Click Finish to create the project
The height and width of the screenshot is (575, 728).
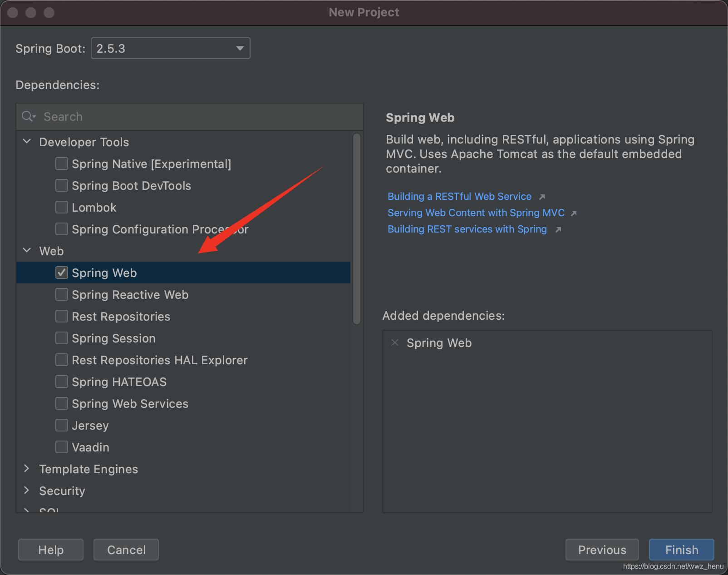click(682, 550)
